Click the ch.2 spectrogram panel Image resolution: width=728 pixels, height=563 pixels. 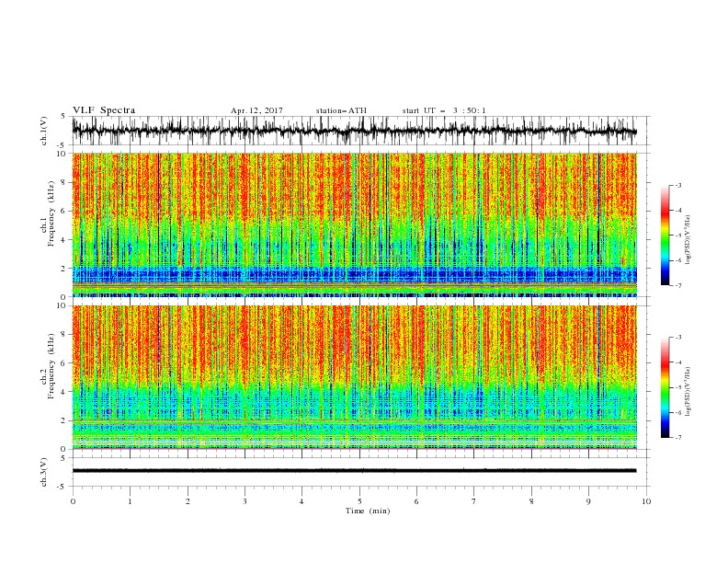click(x=354, y=377)
